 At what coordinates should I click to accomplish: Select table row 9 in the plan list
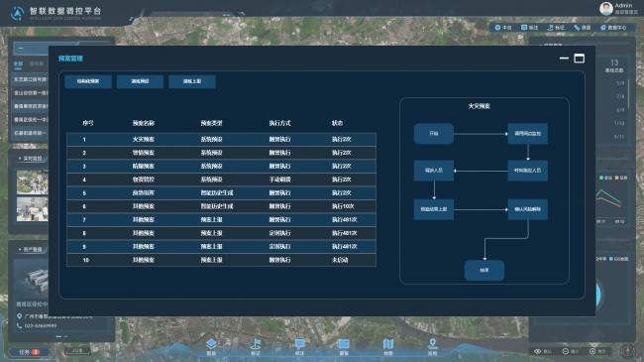[221, 246]
